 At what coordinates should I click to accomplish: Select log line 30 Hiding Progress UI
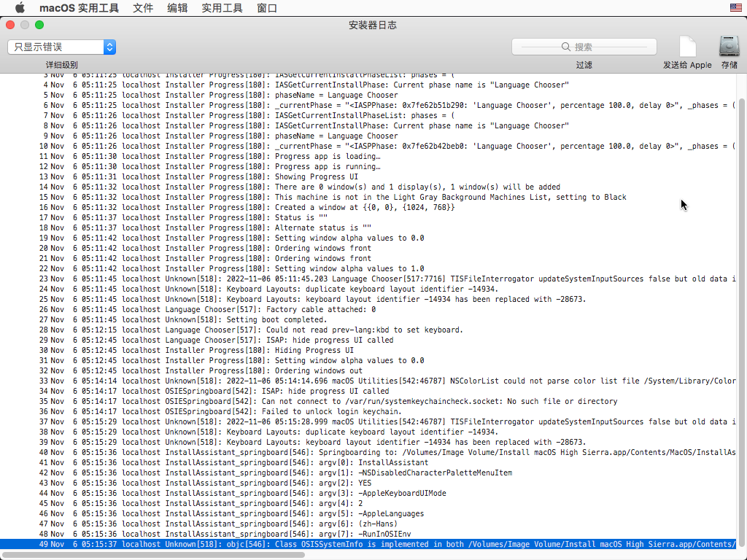coord(368,351)
